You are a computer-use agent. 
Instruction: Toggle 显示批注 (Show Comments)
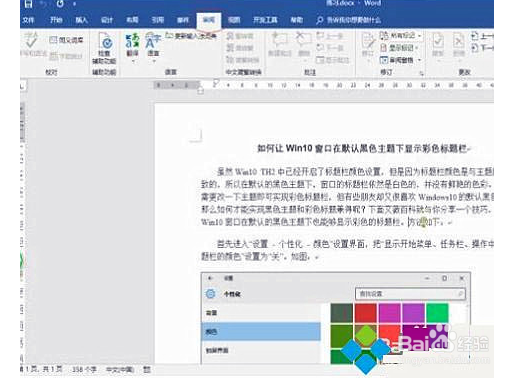pyautogui.click(x=333, y=60)
